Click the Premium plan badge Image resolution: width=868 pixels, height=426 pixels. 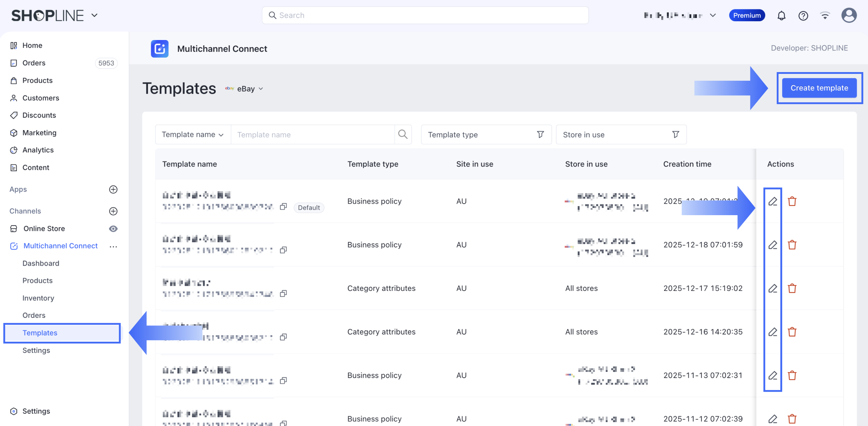[747, 15]
